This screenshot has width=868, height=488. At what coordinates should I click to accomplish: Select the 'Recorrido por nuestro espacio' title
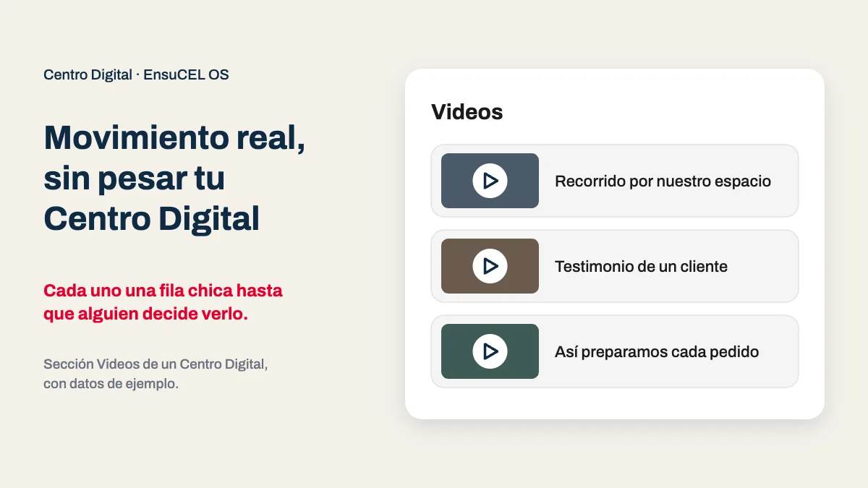pyautogui.click(x=663, y=181)
